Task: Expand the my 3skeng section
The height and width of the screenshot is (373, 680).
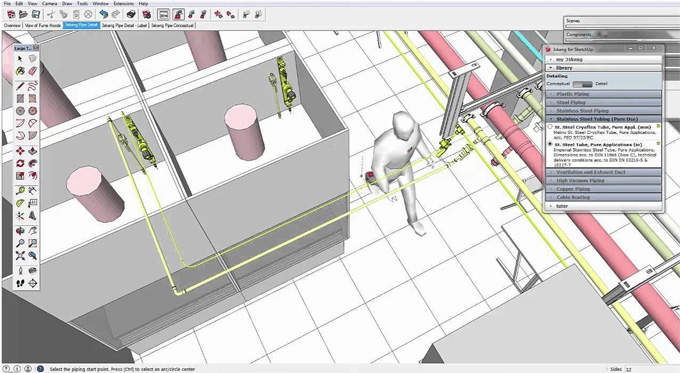Action: click(603, 59)
